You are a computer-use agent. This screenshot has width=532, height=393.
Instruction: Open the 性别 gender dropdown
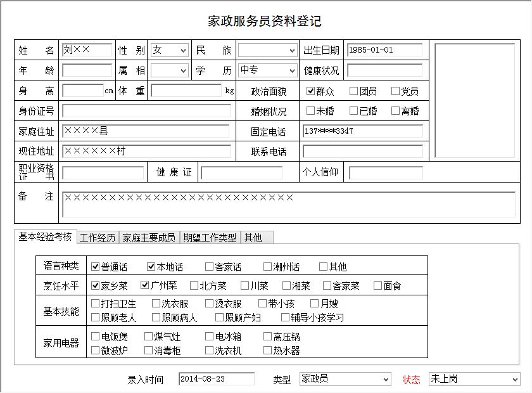[x=169, y=50]
